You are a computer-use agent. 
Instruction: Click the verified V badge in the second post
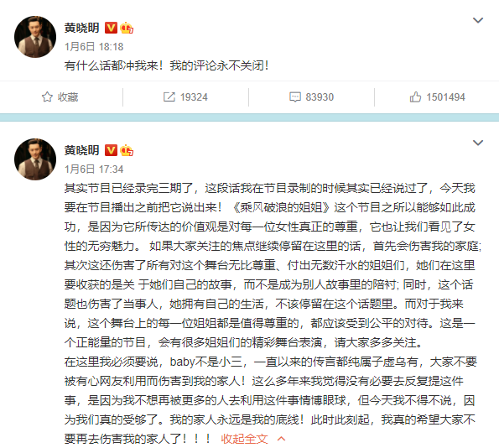pos(111,150)
